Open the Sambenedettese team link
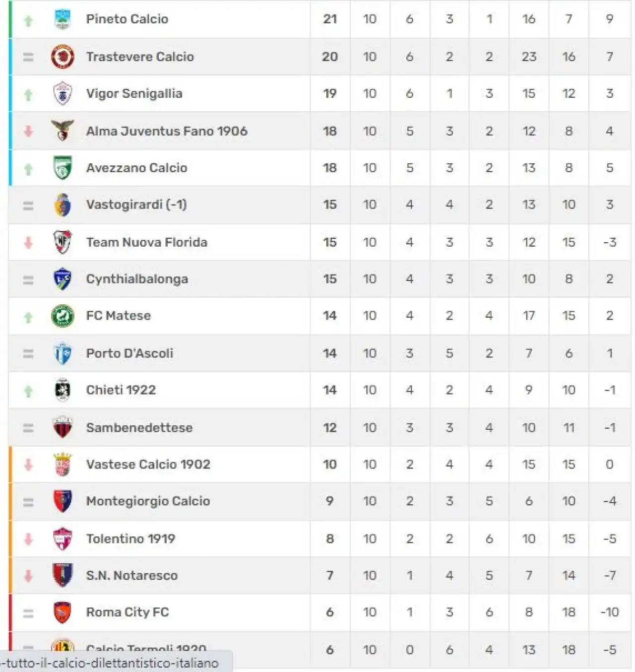This screenshot has height=672, width=635. (139, 427)
